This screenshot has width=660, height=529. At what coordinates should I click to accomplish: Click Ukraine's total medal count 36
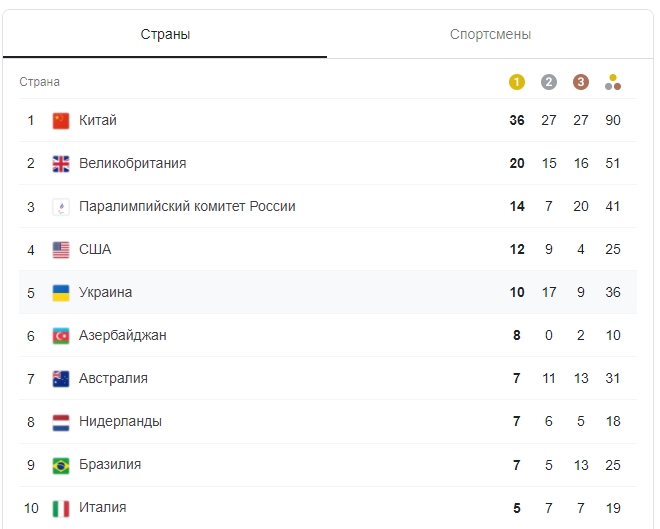(613, 293)
